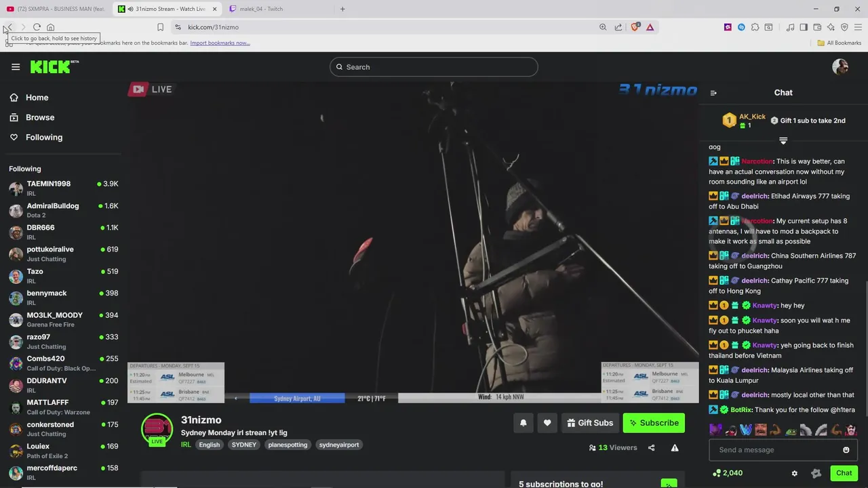Image resolution: width=868 pixels, height=488 pixels.
Task: Open the extensions puzzle icon
Action: 755,27
